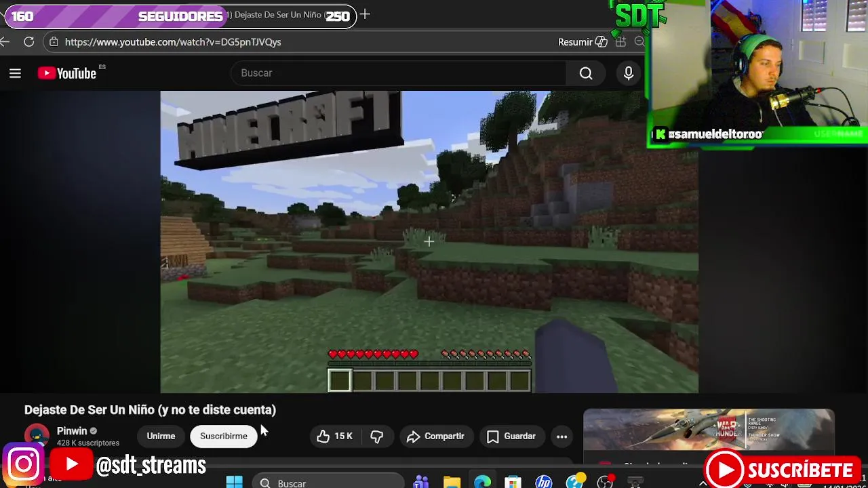Click the Suscribirme button
The width and height of the screenshot is (868, 488).
pos(224,436)
